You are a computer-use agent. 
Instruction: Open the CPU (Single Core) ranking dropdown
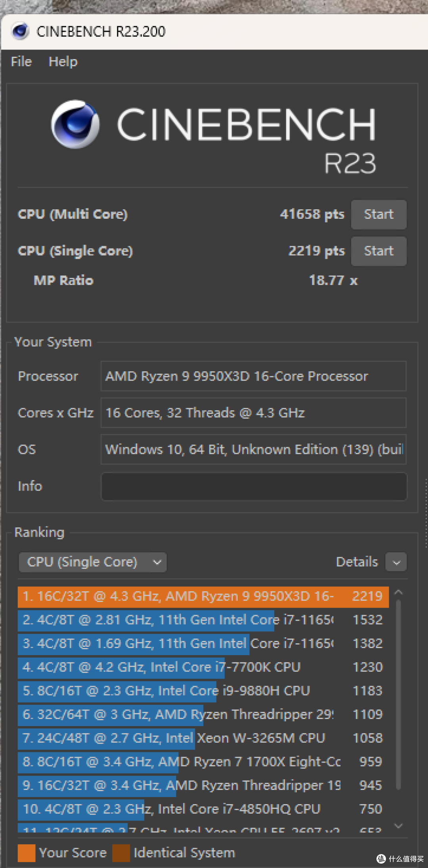pyautogui.click(x=93, y=562)
